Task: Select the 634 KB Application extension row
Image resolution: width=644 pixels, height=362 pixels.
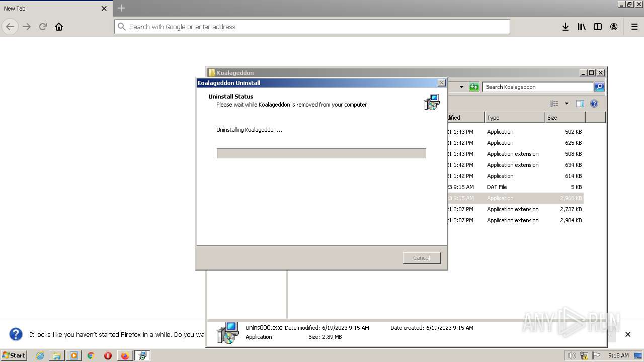Action: [x=515, y=165]
